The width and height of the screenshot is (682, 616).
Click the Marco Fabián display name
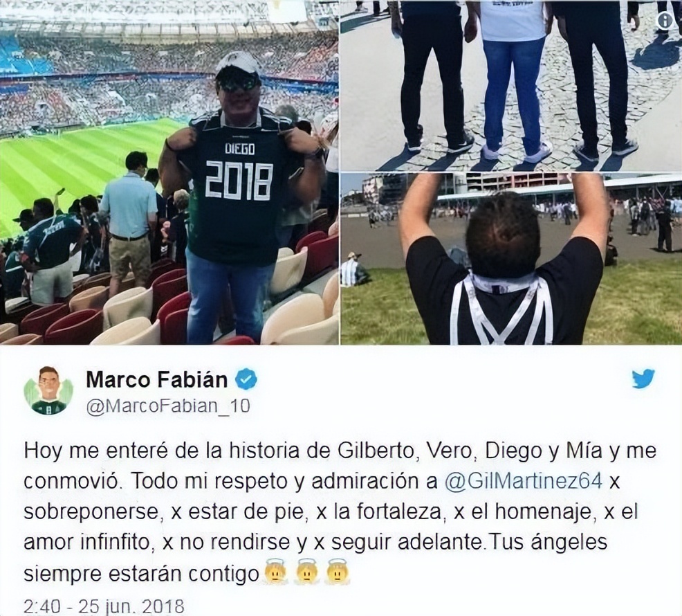[x=156, y=379]
